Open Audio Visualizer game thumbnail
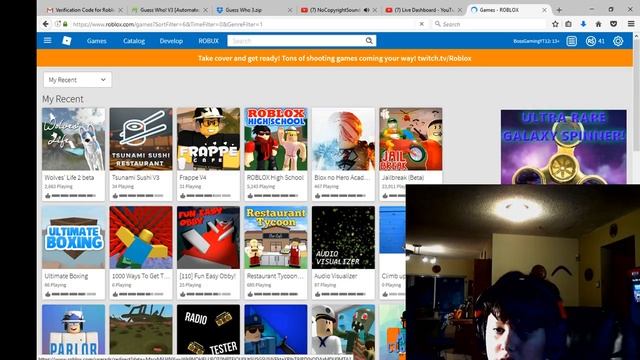640x360 pixels. point(343,238)
